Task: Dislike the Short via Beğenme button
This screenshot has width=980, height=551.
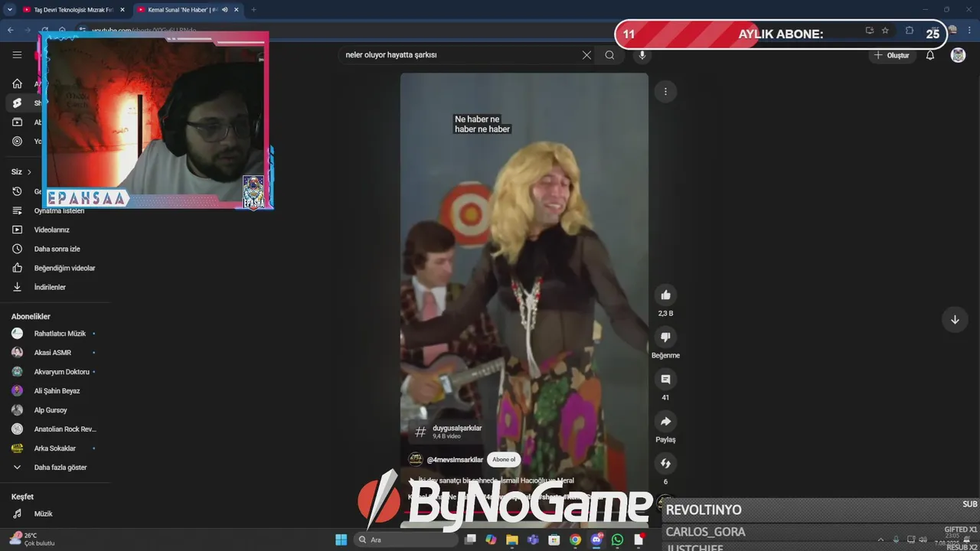Action: click(x=665, y=337)
